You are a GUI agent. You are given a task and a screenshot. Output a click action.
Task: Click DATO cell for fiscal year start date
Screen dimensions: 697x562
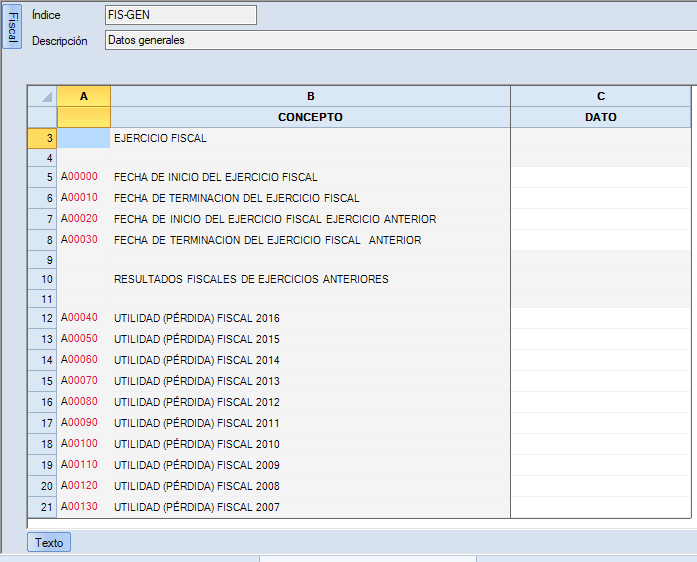(600, 177)
